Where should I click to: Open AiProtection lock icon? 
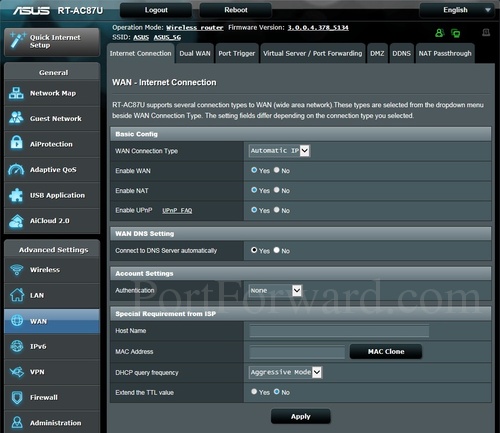[x=16, y=143]
